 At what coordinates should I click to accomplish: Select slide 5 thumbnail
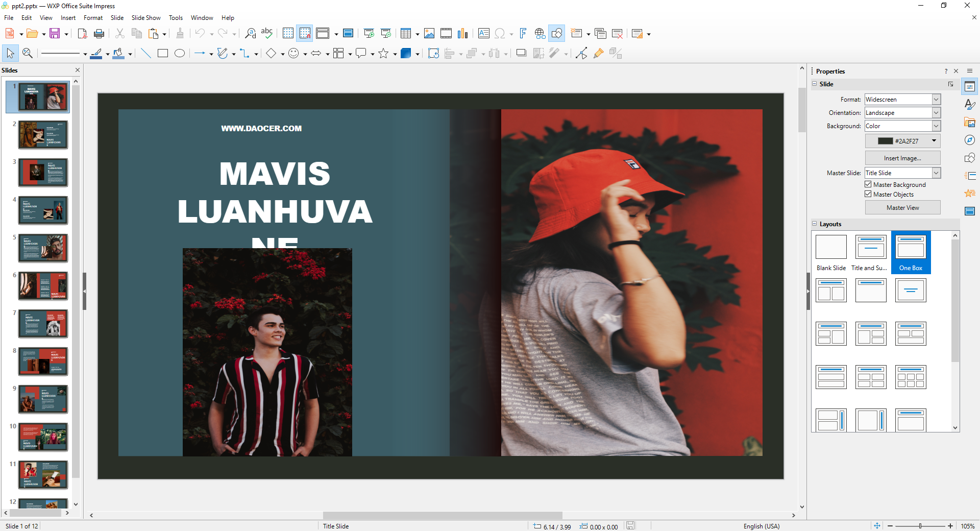click(x=43, y=248)
